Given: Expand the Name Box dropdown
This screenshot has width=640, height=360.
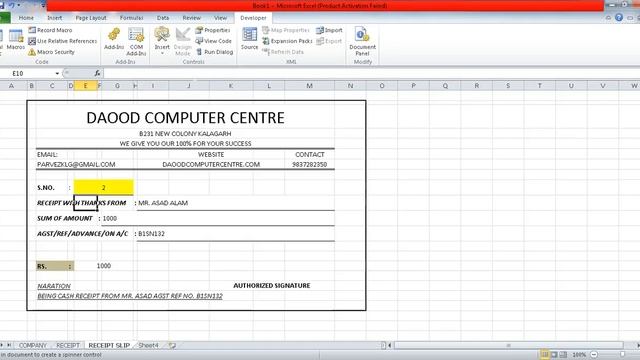Looking at the screenshot, I should (x=57, y=73).
